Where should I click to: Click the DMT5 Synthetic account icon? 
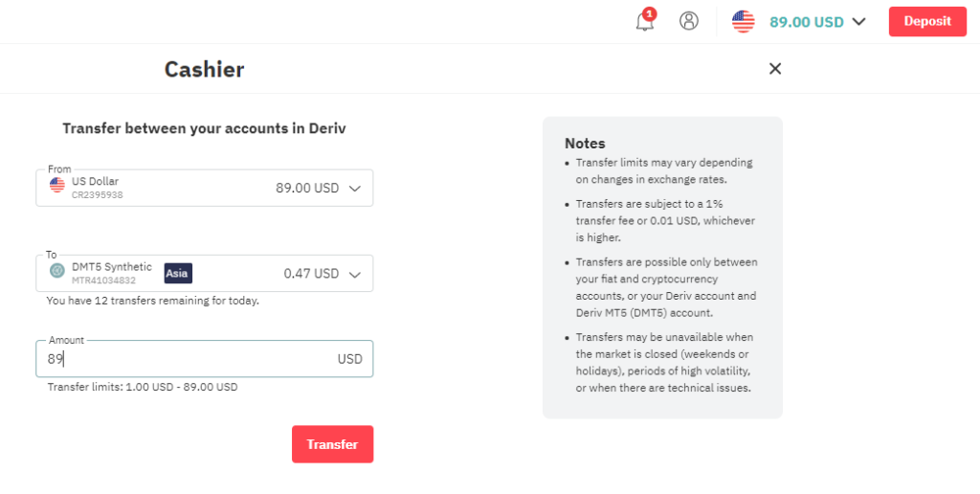(56, 271)
